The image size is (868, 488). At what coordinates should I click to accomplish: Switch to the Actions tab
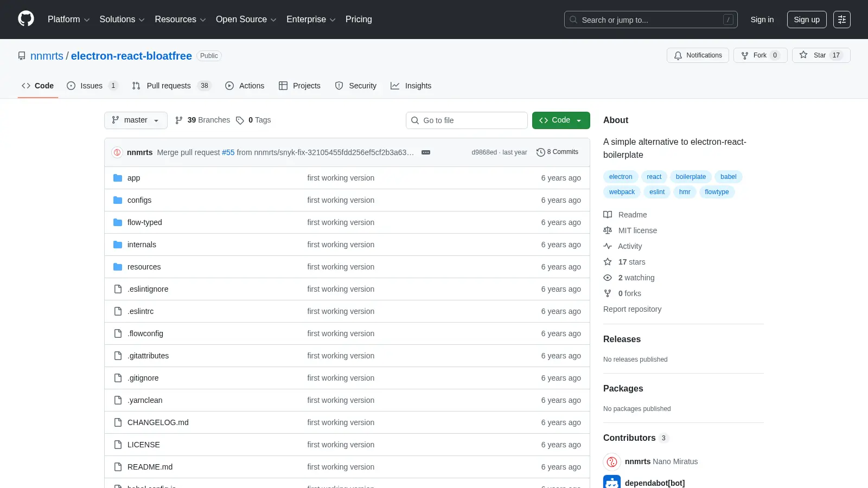pyautogui.click(x=245, y=86)
